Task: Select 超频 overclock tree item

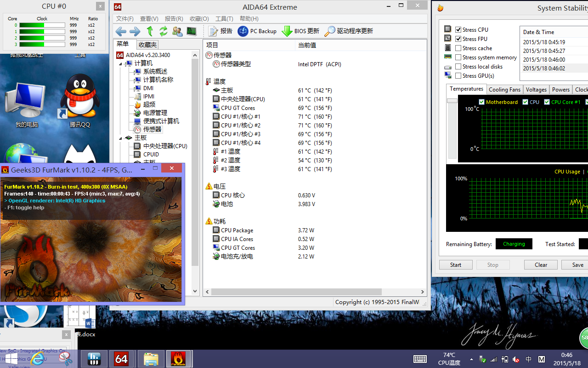Action: [149, 105]
